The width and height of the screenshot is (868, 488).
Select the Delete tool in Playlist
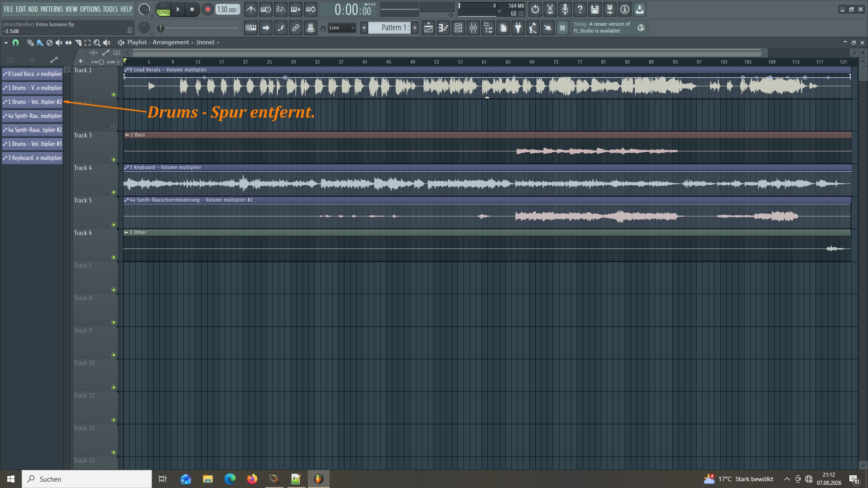pyautogui.click(x=49, y=42)
